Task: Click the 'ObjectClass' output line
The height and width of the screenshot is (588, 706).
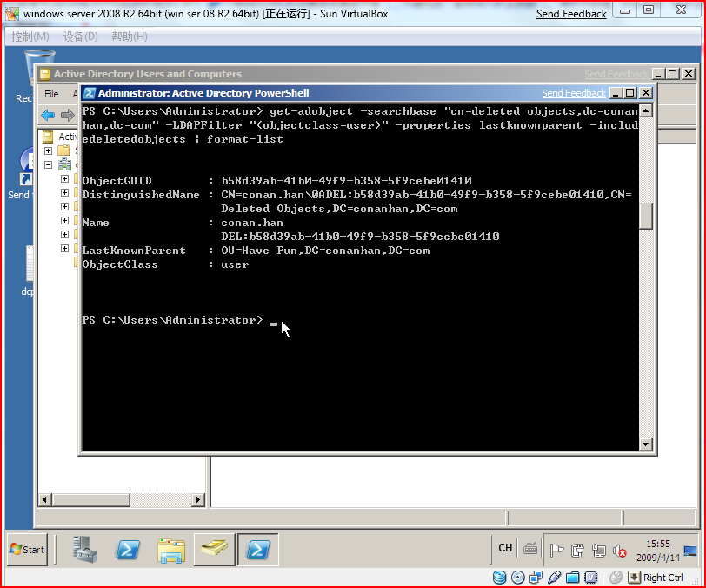Action: coord(165,264)
